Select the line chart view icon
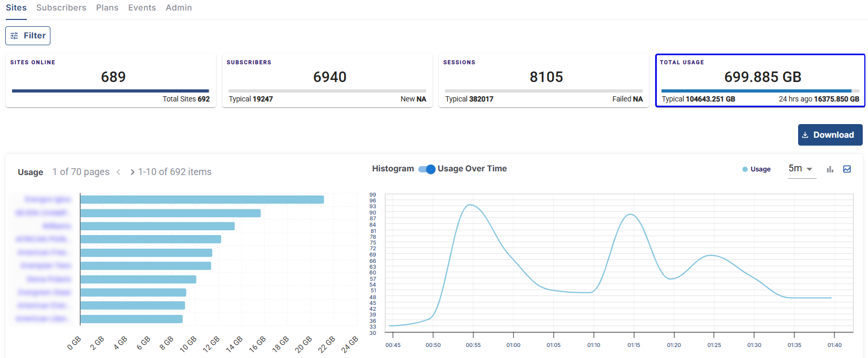The width and height of the screenshot is (868, 358). pos(847,169)
